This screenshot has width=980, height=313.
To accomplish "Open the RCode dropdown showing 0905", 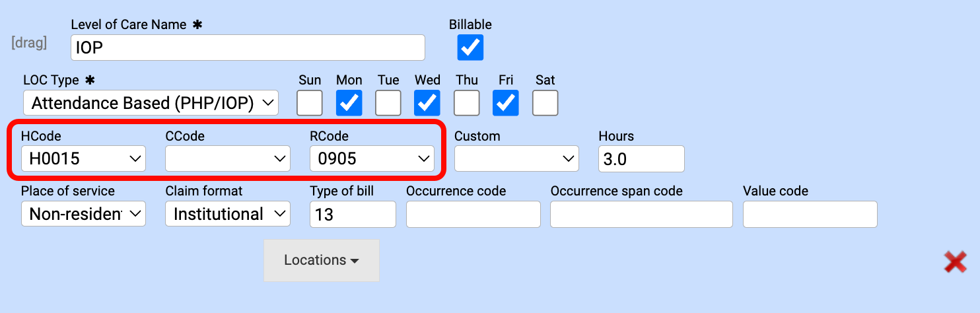I will tap(372, 158).
